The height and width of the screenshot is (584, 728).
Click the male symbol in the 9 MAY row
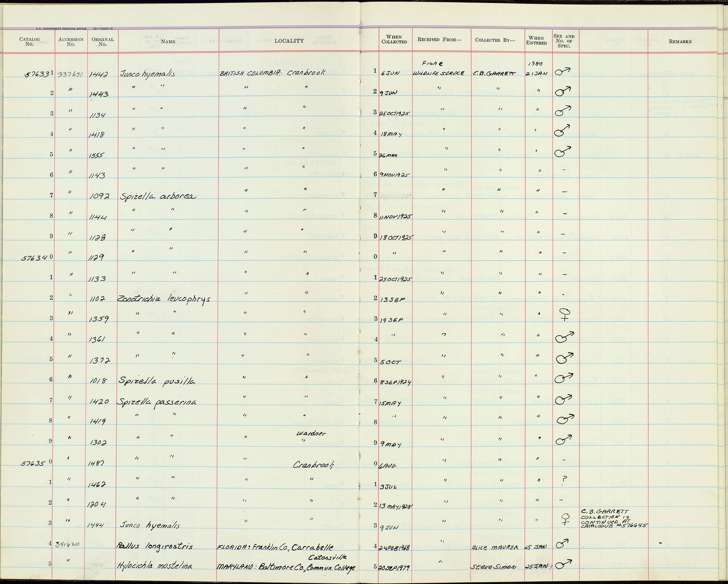tap(564, 440)
